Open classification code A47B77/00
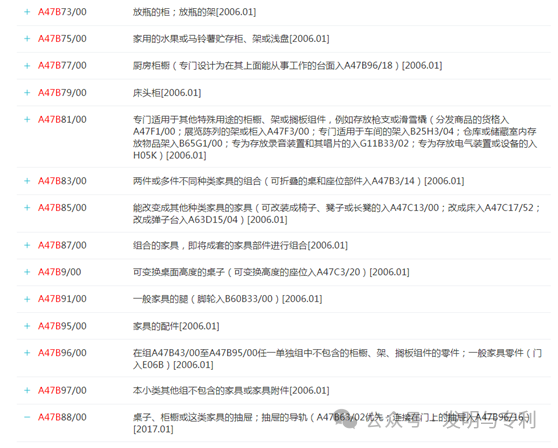This screenshot has height=448, width=558. point(62,65)
